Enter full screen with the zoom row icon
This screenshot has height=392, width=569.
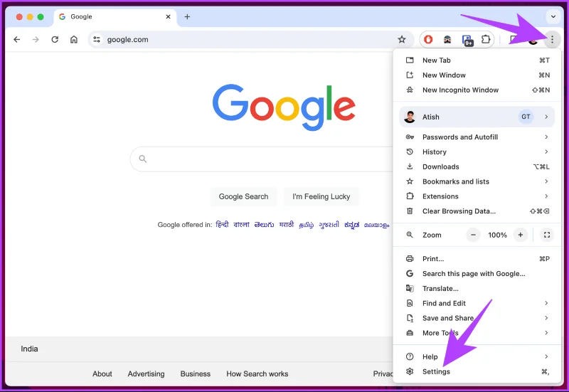click(x=546, y=235)
